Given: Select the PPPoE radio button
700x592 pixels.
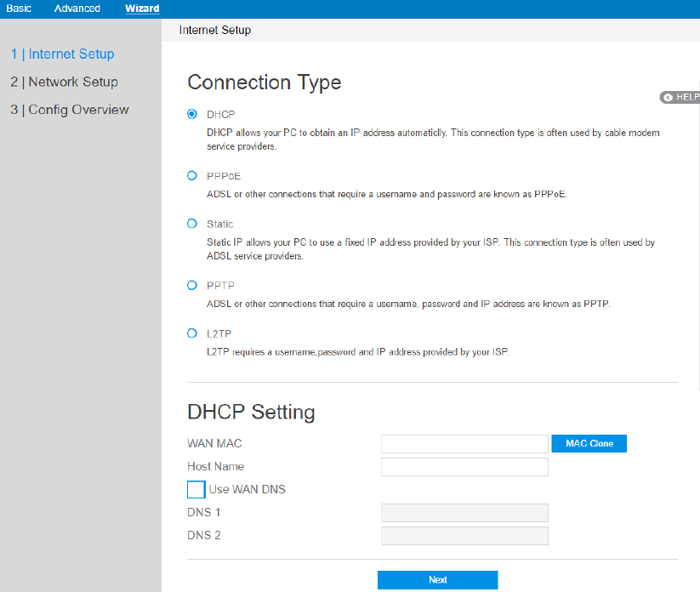Looking at the screenshot, I should (192, 175).
